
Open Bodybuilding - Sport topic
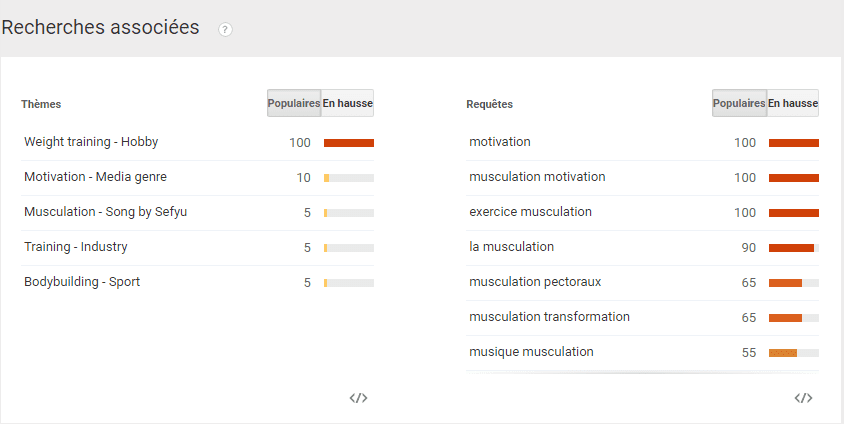(x=82, y=282)
